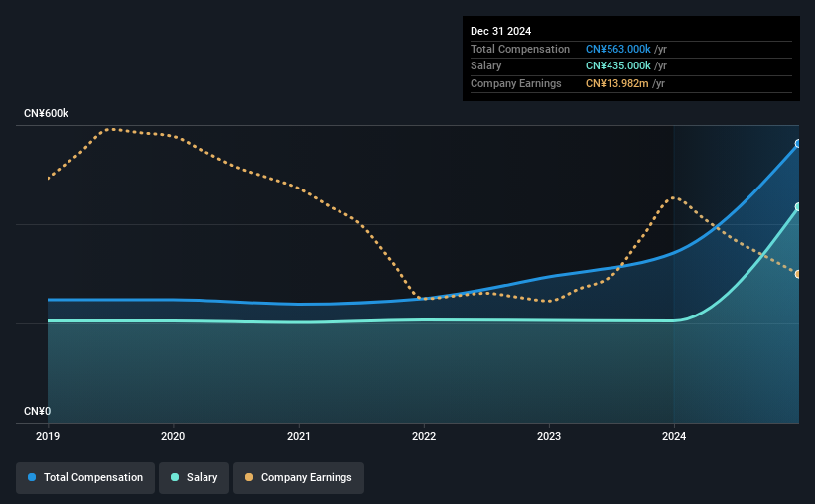Click the Salary tooltip row label
815x504 pixels.
[486, 66]
